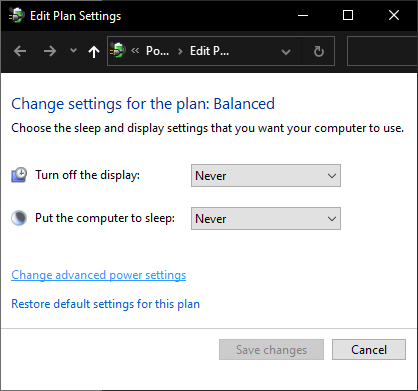418x391 pixels.
Task: Click the Save changes button
Action: 271,350
